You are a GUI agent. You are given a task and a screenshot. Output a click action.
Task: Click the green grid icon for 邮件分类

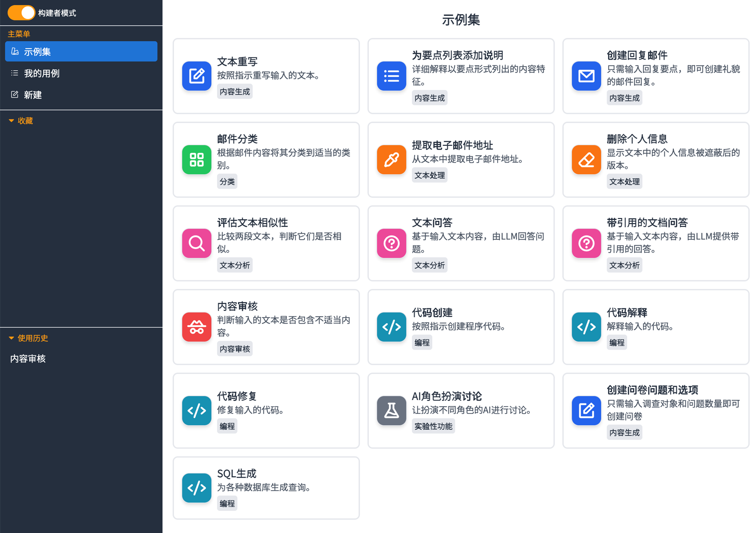196,160
